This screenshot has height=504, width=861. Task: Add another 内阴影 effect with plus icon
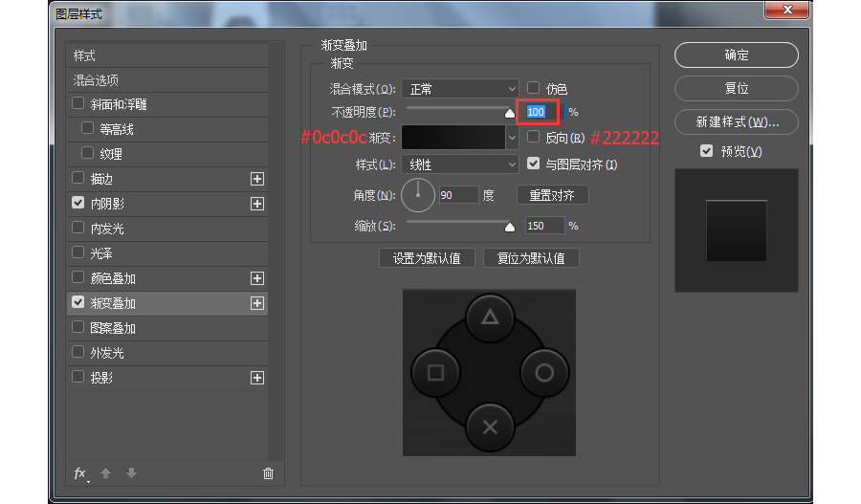pyautogui.click(x=257, y=204)
